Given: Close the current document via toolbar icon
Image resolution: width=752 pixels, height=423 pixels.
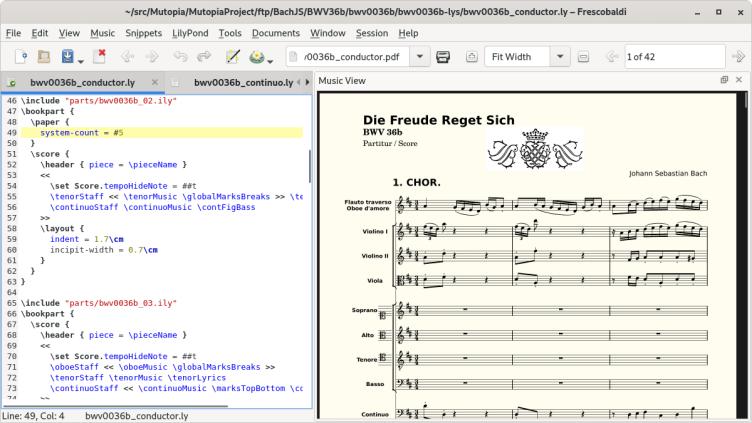Looking at the screenshot, I should (101, 57).
